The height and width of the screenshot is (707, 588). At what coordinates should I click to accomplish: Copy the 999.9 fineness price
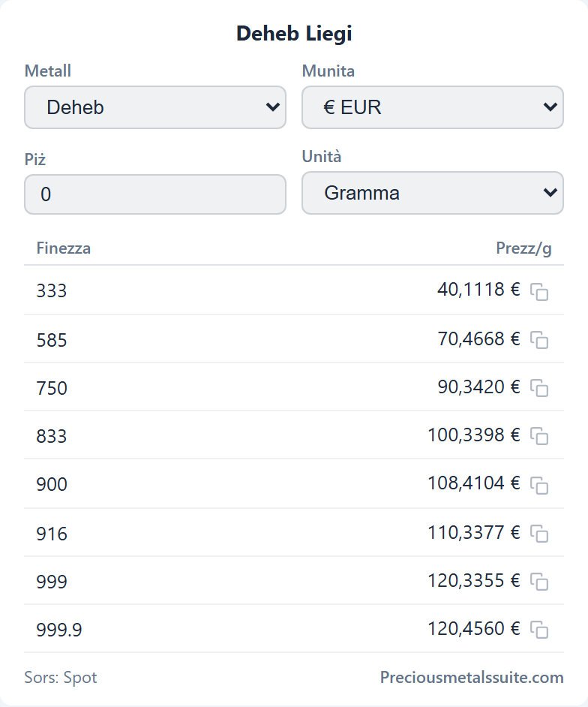[x=539, y=630]
